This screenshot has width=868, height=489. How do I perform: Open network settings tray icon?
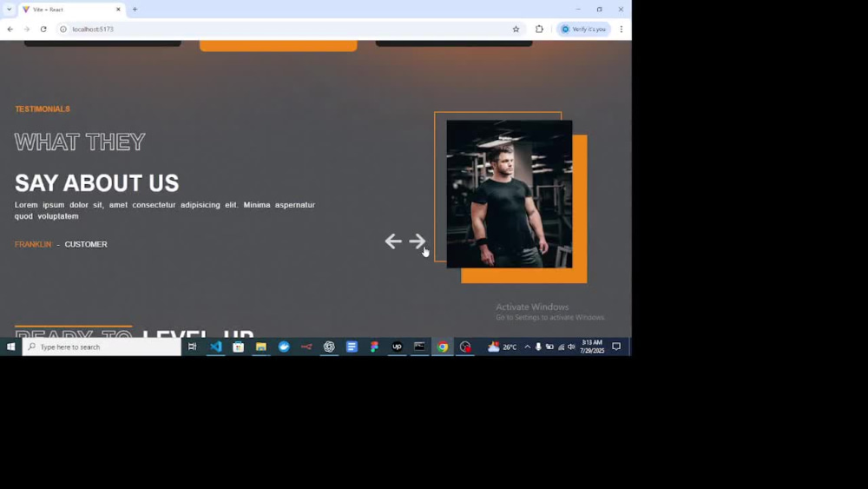tap(561, 347)
